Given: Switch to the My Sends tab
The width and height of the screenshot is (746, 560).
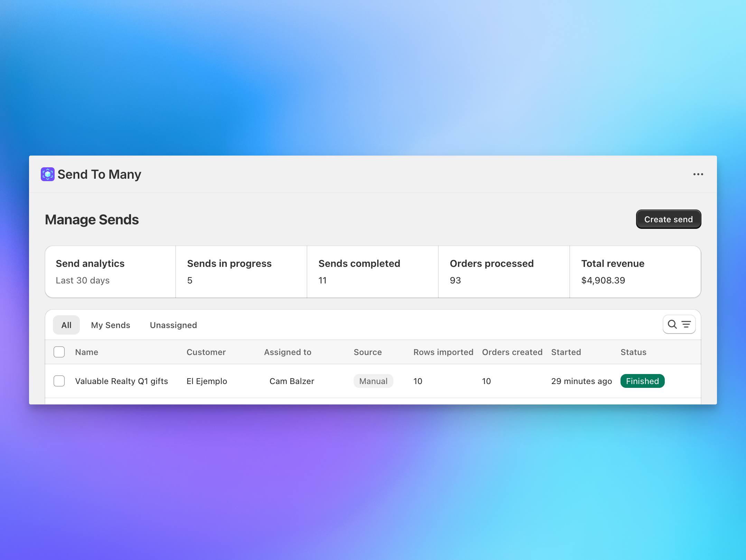Looking at the screenshot, I should pyautogui.click(x=111, y=325).
